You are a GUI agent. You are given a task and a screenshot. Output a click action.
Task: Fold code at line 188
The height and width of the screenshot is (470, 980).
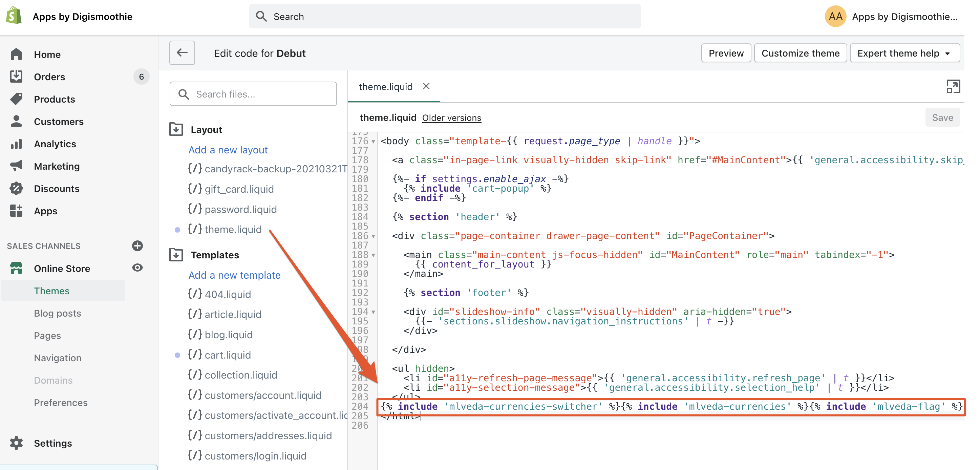tap(374, 255)
